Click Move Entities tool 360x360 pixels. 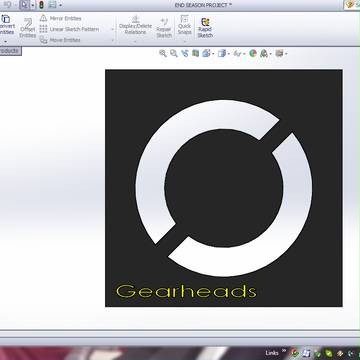click(x=60, y=40)
